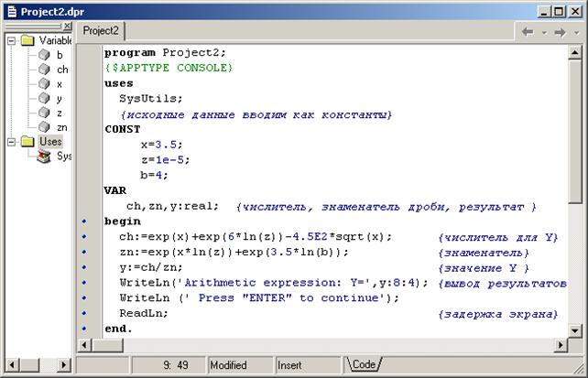Click the gutter dot beside the begin line
This screenshot has height=378, width=588.
(84, 221)
